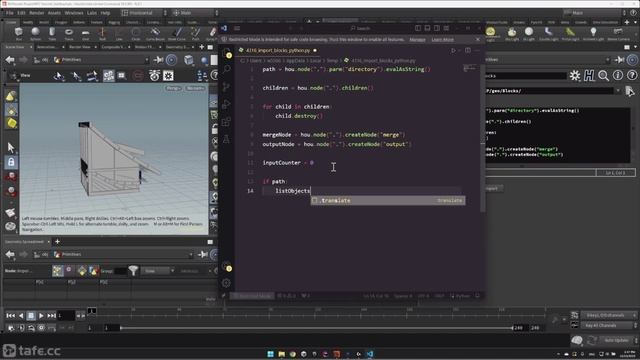
Task: Split the VS Code editor right
Action: point(468,51)
